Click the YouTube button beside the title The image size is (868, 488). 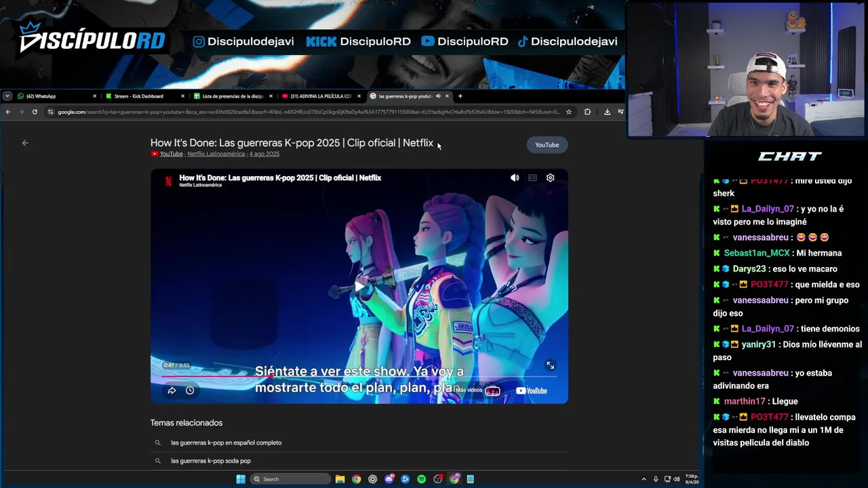click(547, 144)
